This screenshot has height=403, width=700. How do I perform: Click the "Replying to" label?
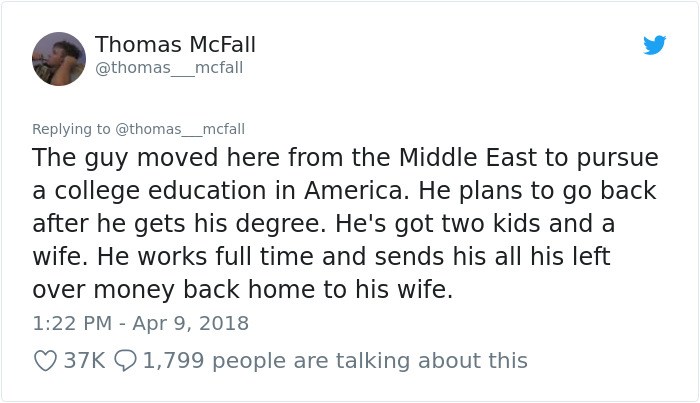(72, 129)
